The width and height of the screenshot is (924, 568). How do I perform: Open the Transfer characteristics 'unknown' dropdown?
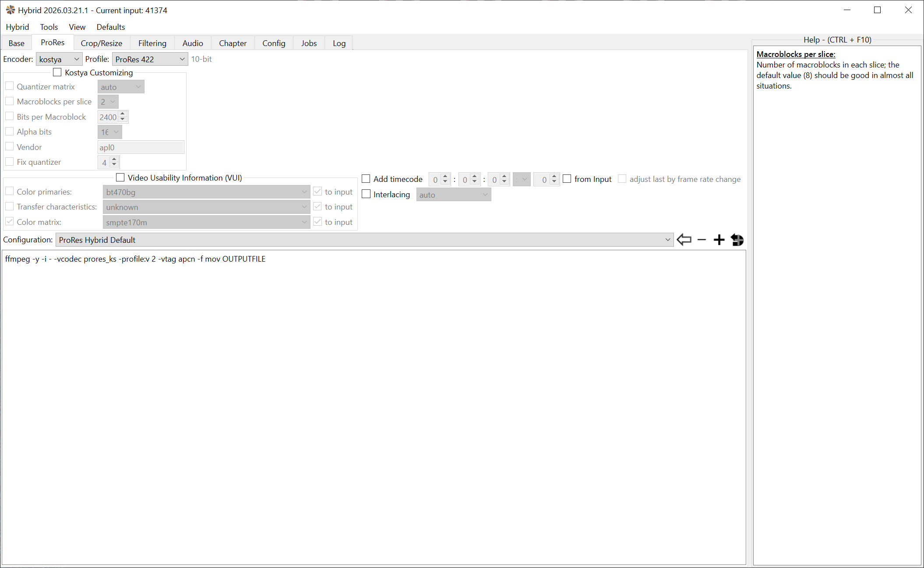(206, 207)
